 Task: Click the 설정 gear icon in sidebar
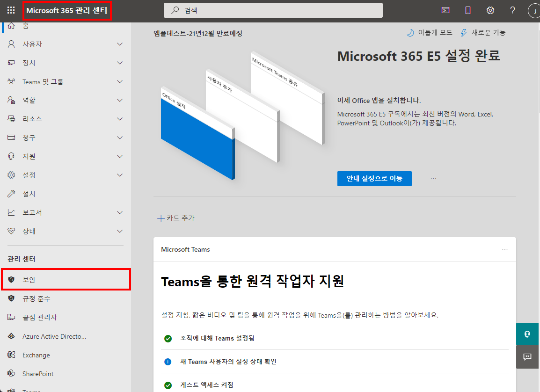[x=11, y=175]
